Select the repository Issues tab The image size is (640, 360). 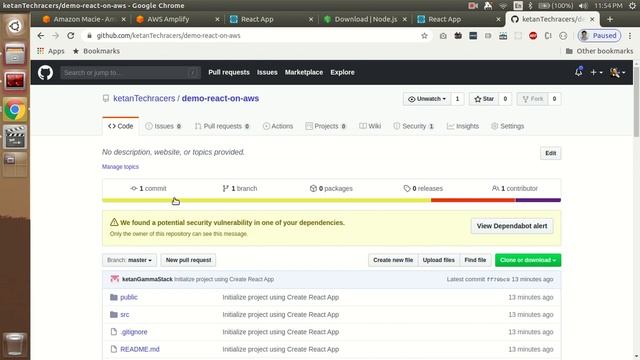[163, 126]
